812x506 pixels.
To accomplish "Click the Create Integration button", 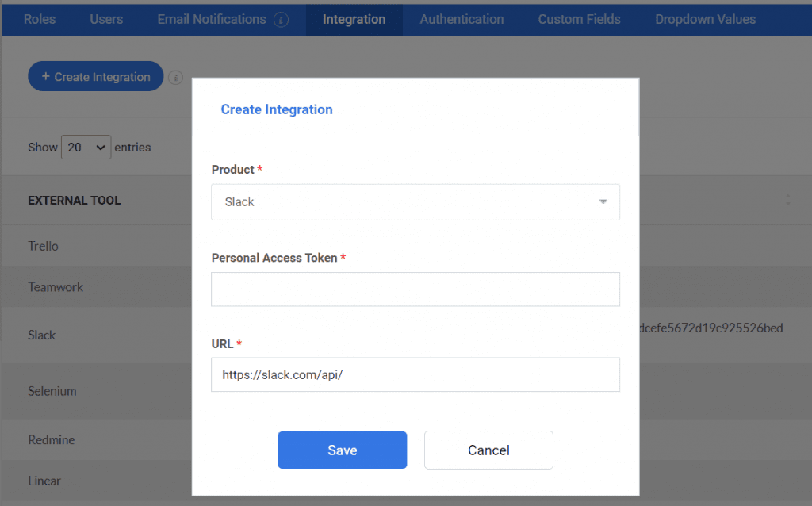I will tap(96, 77).
